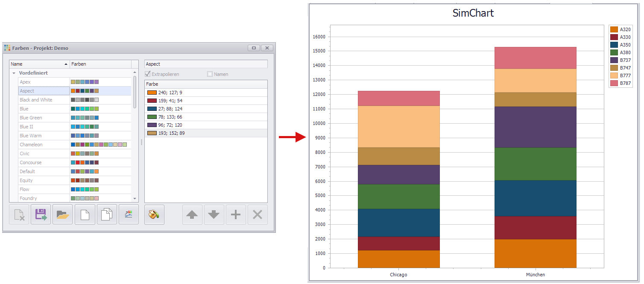Image resolution: width=644 pixels, height=284 pixels.
Task: Move selected color up with the arrow icon
Action: [x=192, y=214]
